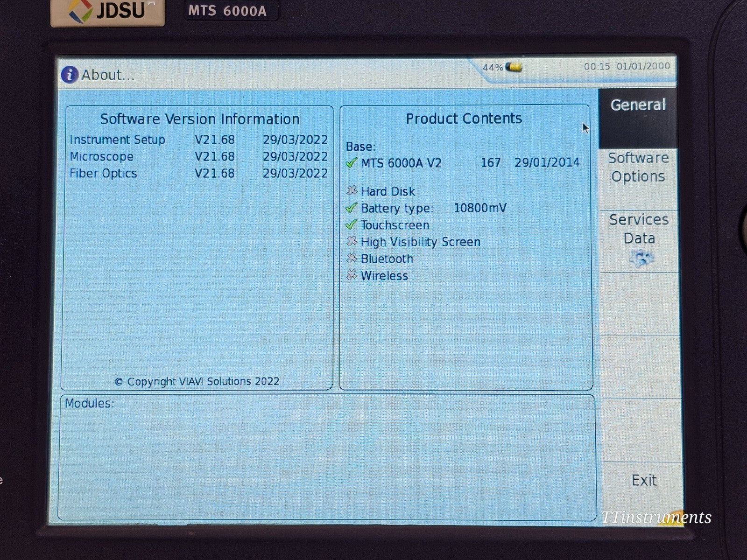Click the cross icon beside Hard Disk
747x560 pixels.
[x=352, y=191]
